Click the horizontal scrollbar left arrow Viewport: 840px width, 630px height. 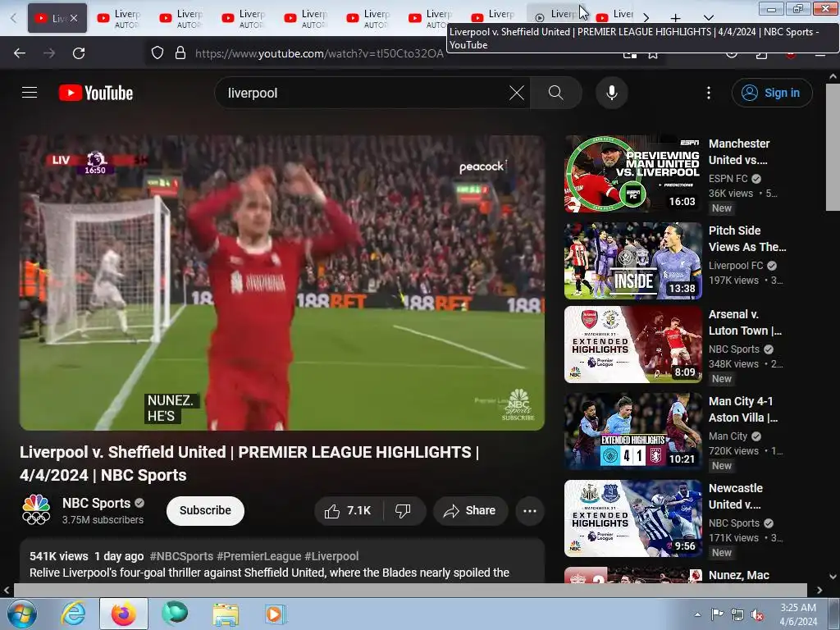tap(7, 590)
